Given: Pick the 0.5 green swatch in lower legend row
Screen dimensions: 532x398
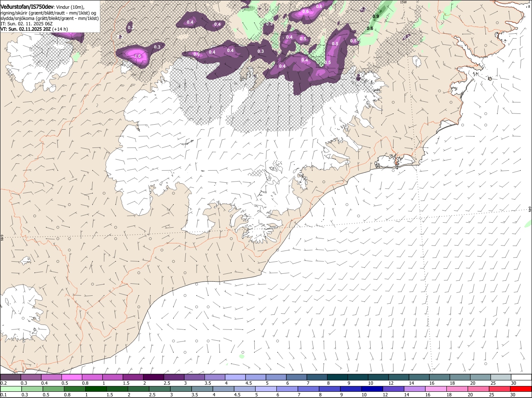Looking at the screenshot, I should pos(53,389).
